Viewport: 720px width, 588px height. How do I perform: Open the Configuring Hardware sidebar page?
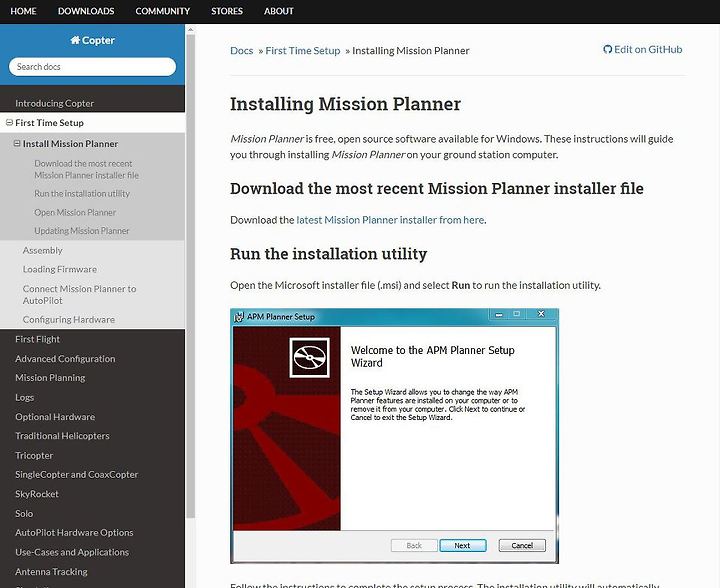(x=69, y=319)
